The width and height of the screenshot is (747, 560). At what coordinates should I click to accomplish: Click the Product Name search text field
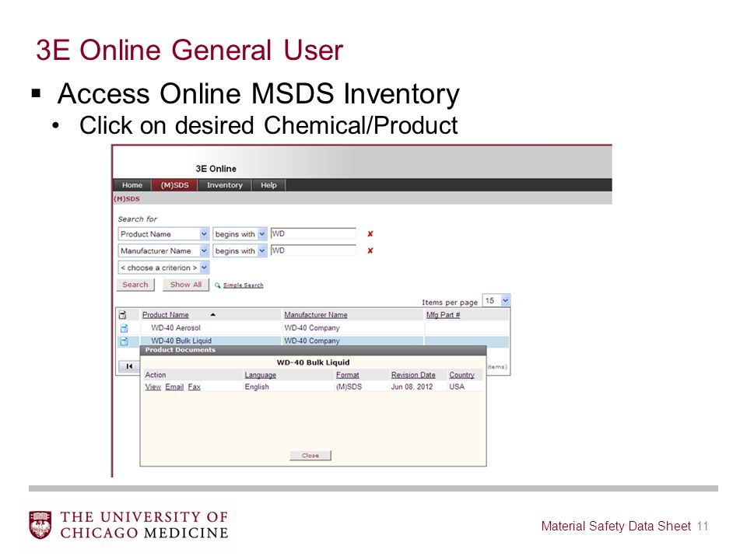click(313, 234)
